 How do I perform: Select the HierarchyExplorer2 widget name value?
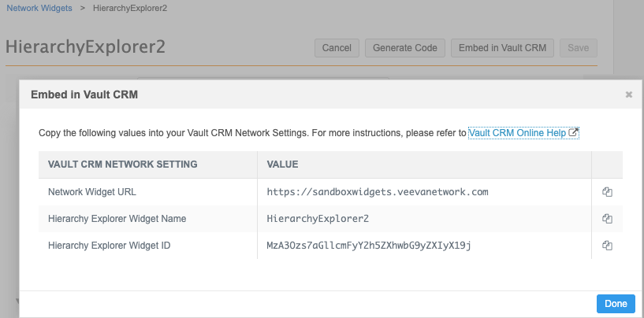click(x=318, y=219)
